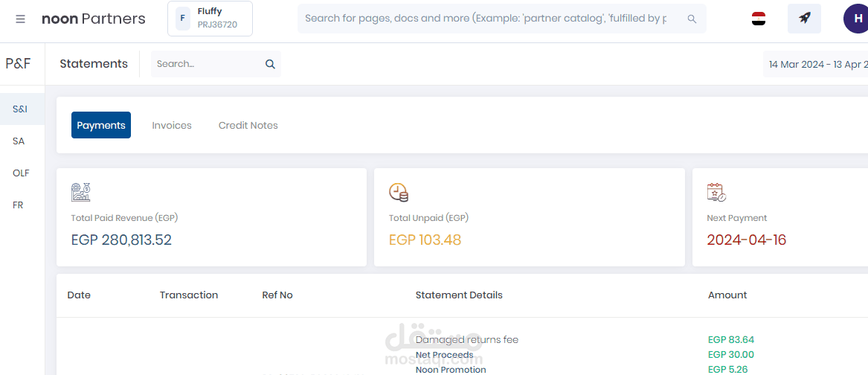Open the 14 Mar 2024 date range picker
The height and width of the screenshot is (375, 868).
tap(815, 64)
